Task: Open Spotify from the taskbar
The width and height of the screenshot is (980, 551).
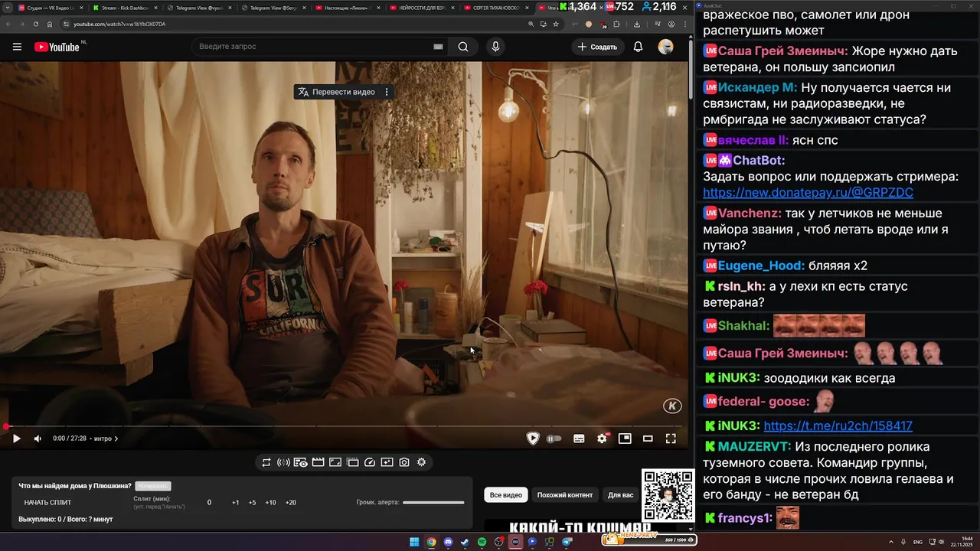Action: [482, 542]
